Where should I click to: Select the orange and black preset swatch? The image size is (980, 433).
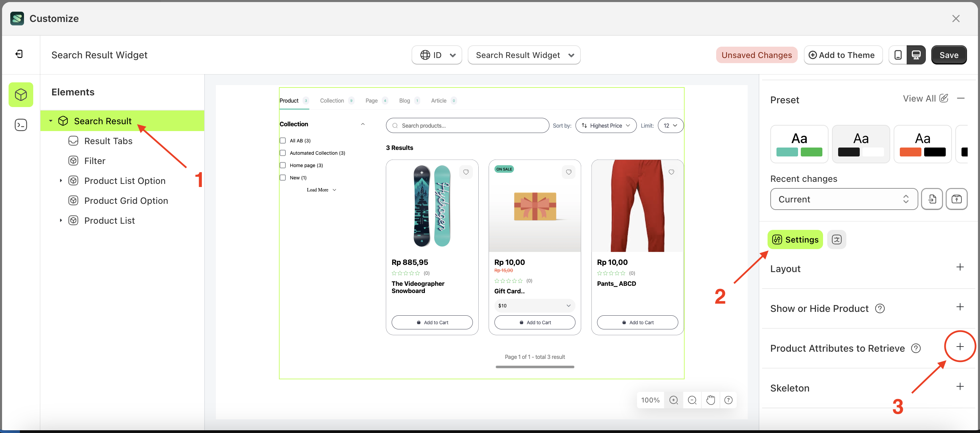[x=922, y=144]
